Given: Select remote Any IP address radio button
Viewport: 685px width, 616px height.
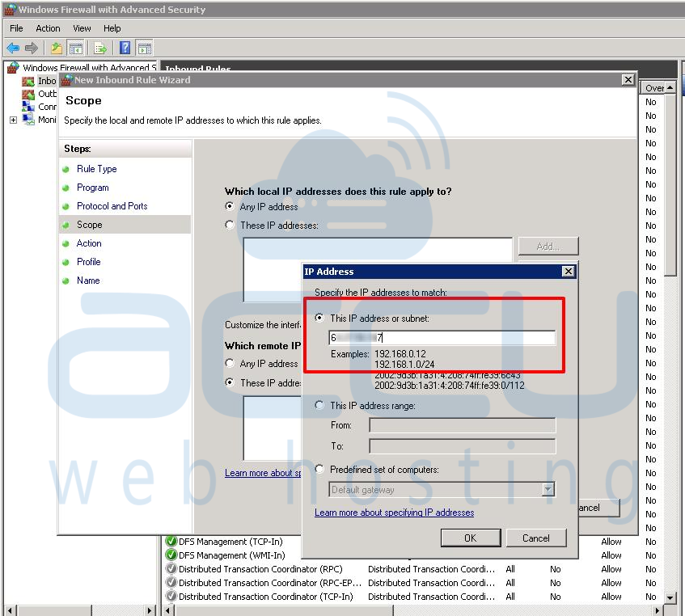Looking at the screenshot, I should (230, 363).
